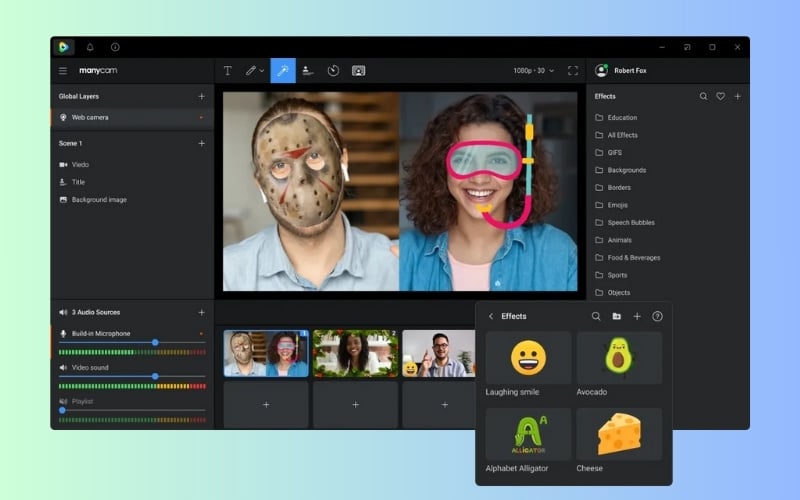This screenshot has height=500, width=800.
Task: Open favorites heart in Effects panel
Action: tap(720, 96)
